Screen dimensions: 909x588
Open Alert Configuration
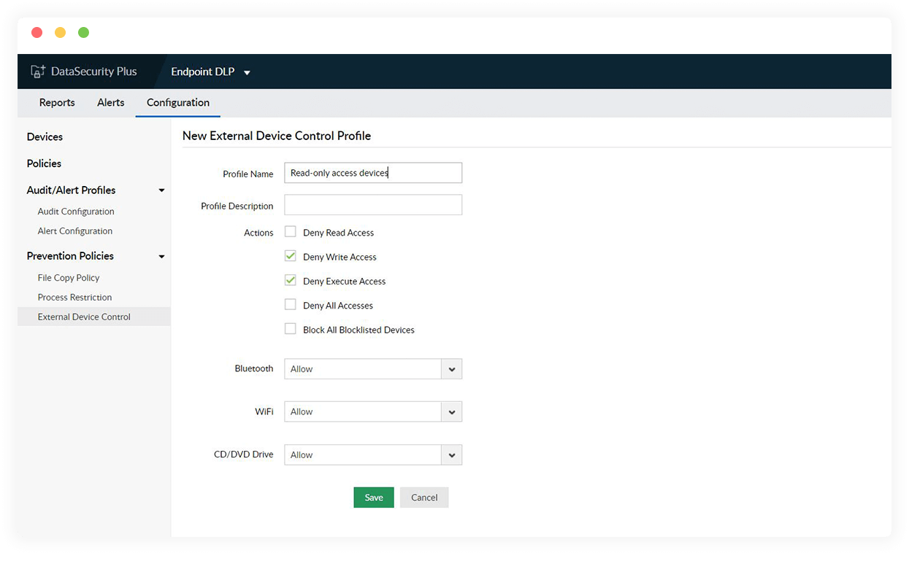[x=75, y=231]
